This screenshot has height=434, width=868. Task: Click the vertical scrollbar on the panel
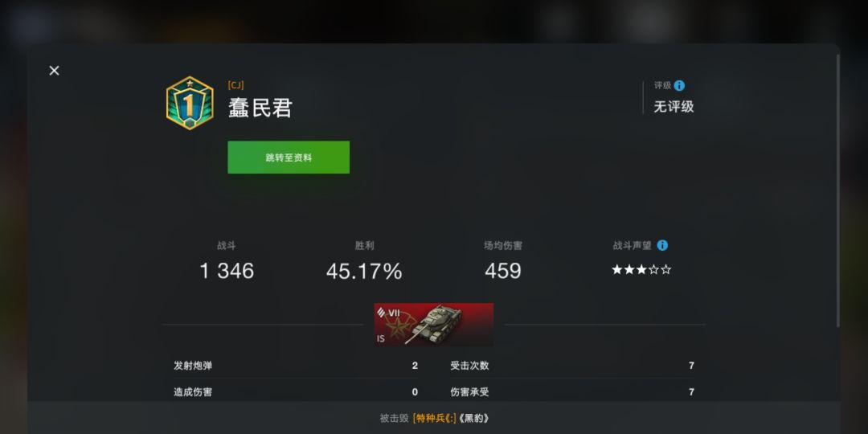pos(837,191)
